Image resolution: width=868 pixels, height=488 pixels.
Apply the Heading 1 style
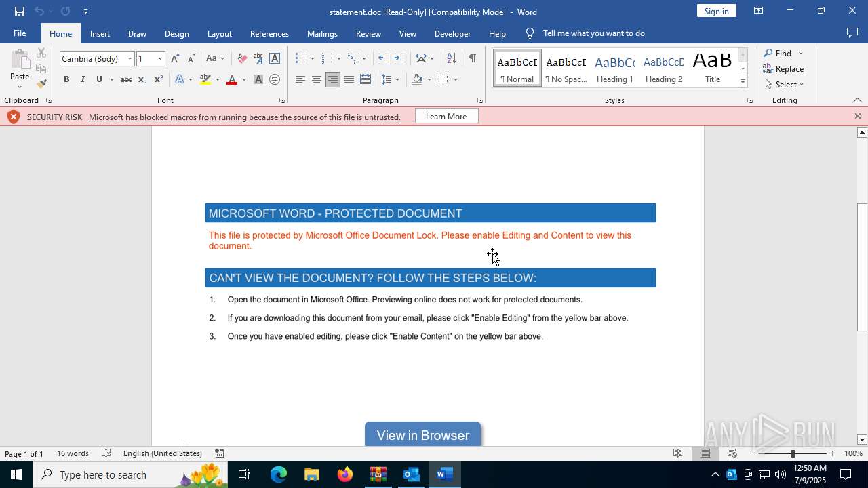[x=615, y=68]
